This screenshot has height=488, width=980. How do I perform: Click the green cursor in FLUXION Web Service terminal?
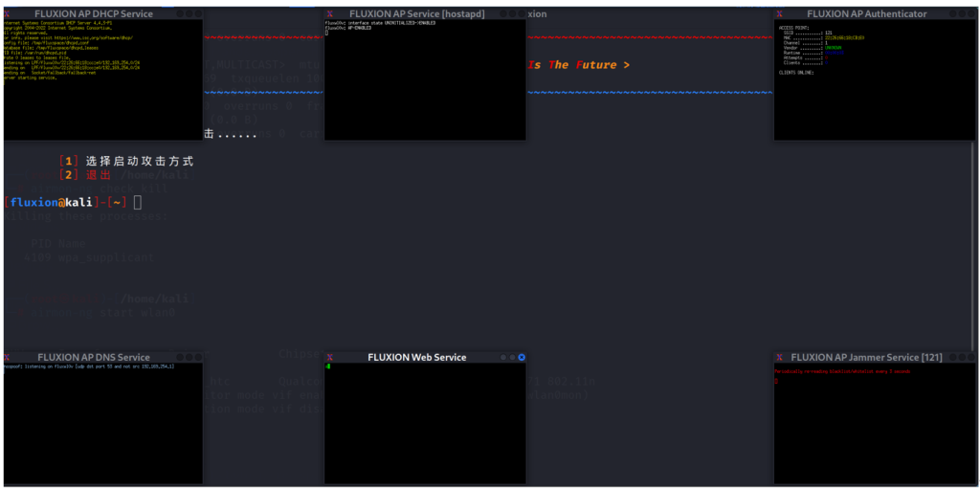pyautogui.click(x=327, y=366)
